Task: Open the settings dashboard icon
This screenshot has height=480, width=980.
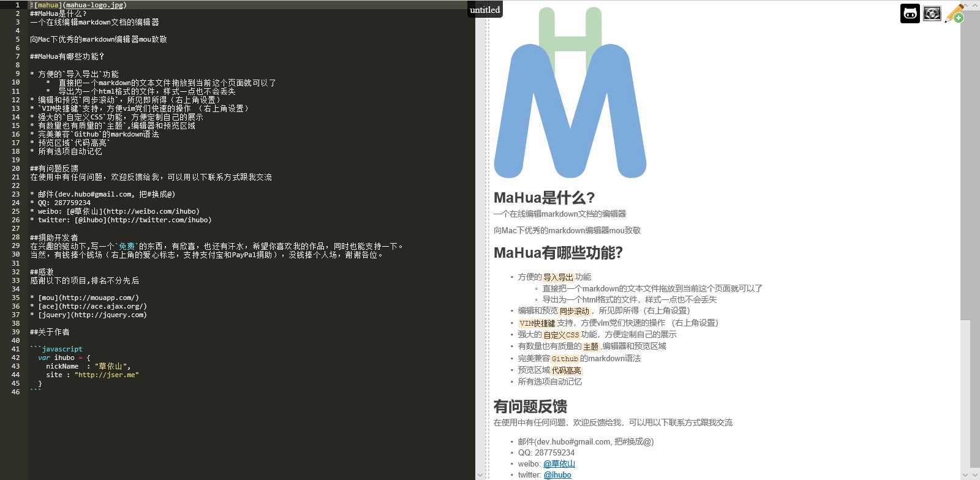Action: click(x=932, y=13)
